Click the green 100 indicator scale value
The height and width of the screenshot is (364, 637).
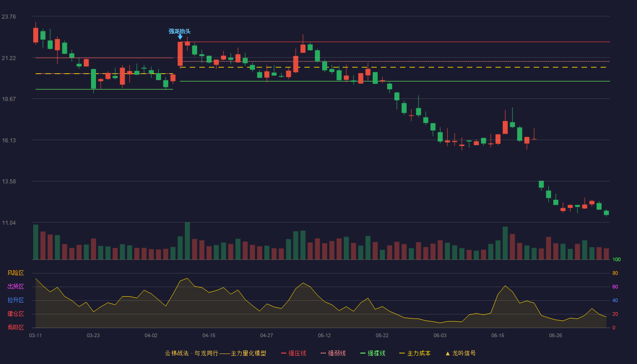(x=617, y=260)
